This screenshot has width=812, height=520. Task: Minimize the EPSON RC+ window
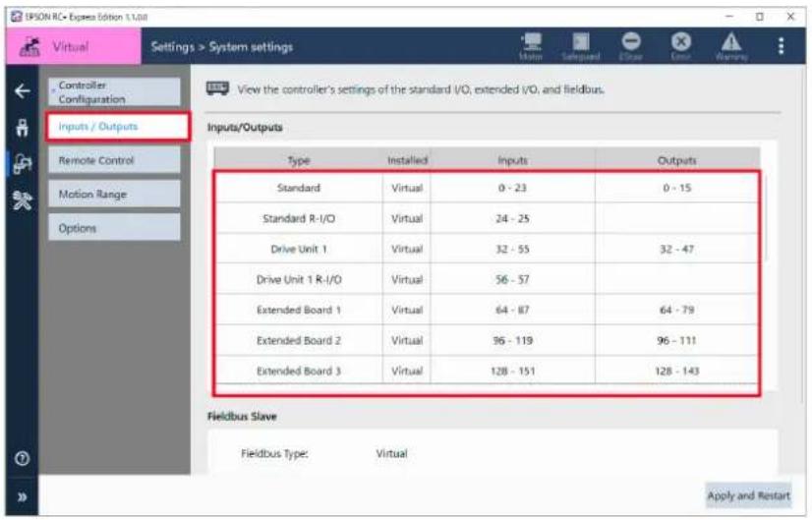click(729, 17)
